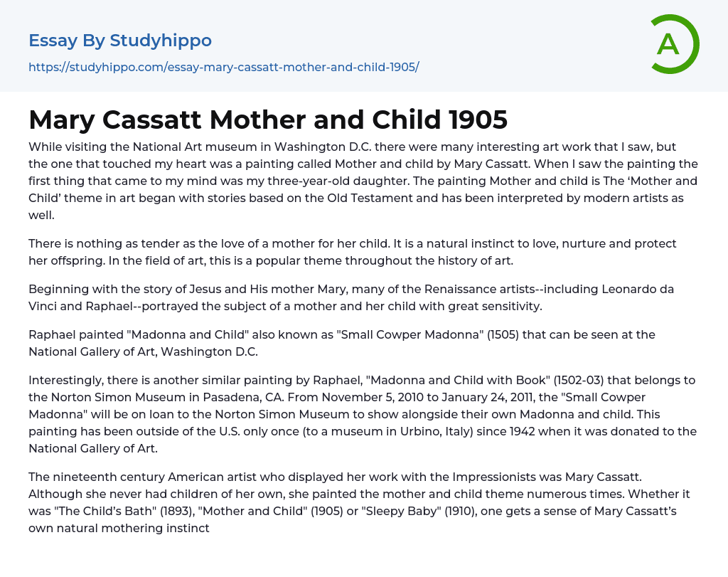The image size is (728, 577).
Task: Click paragraph starting "There is nothing as tender"
Action: pos(353,252)
